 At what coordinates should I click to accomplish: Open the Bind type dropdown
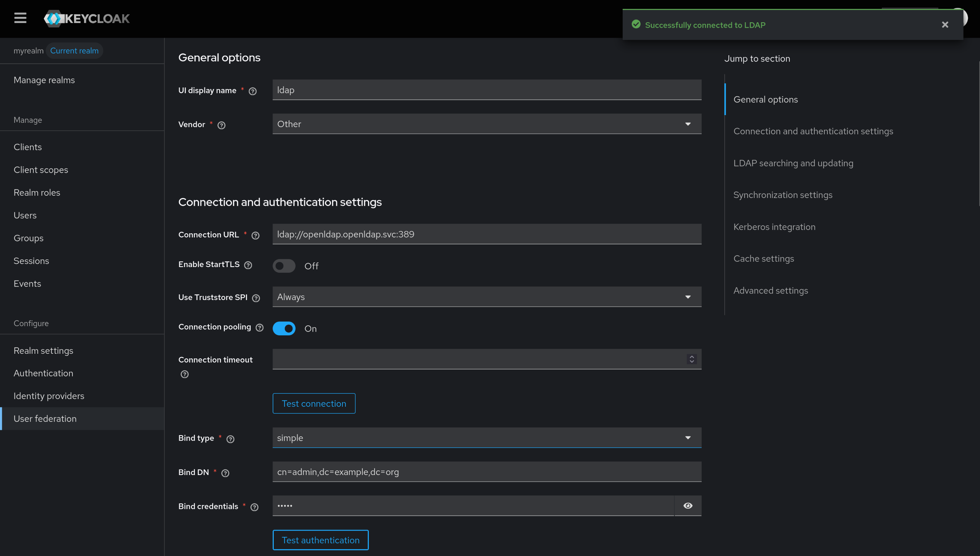[487, 438]
